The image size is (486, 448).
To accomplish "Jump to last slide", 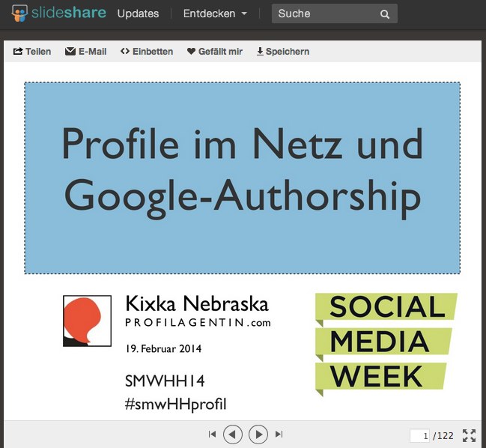I will pos(279,435).
